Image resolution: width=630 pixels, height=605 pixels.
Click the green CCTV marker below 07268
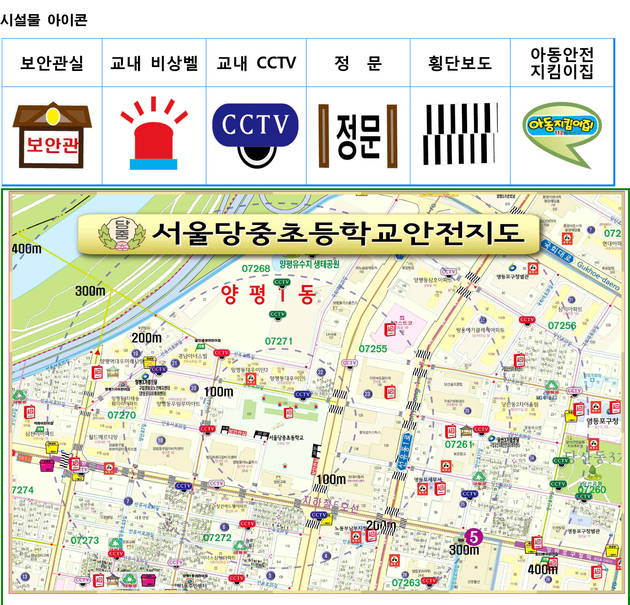[x=281, y=283]
